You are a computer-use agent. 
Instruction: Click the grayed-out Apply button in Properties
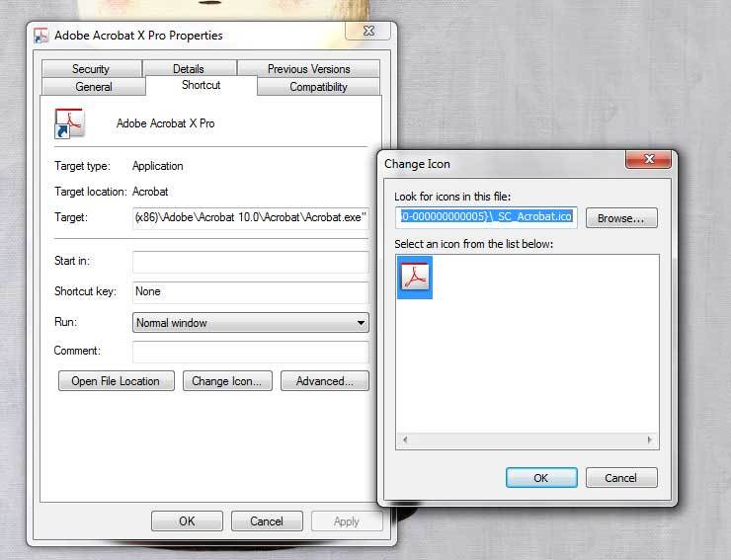pyautogui.click(x=347, y=520)
